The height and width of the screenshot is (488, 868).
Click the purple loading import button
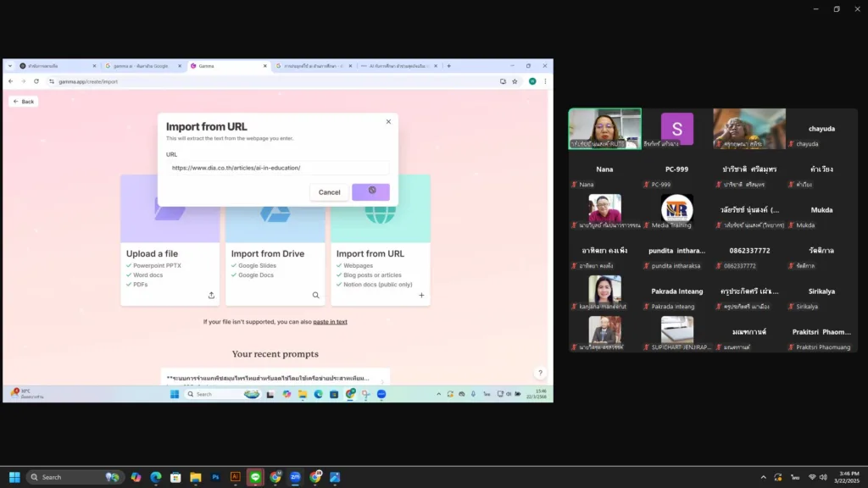click(x=371, y=191)
